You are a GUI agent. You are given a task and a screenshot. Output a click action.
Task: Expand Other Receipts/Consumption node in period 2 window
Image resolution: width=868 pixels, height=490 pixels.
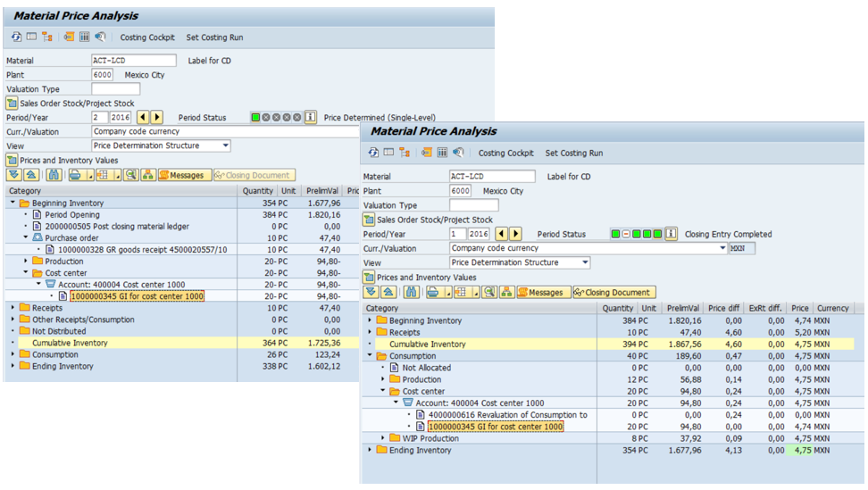coord(13,320)
